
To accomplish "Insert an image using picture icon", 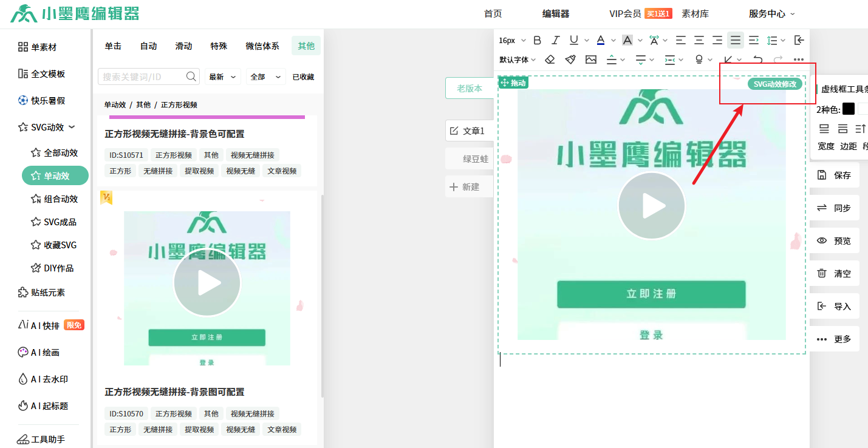I will coord(591,59).
